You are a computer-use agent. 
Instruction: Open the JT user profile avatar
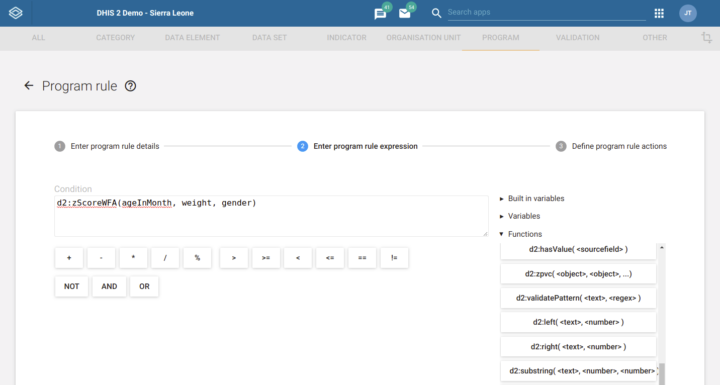point(687,13)
